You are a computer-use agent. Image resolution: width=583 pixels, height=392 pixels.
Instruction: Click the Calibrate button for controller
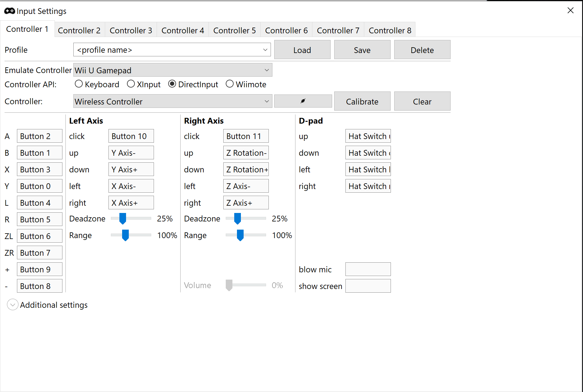click(x=362, y=101)
